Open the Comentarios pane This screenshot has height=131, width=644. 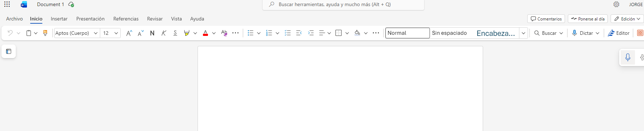point(546,19)
